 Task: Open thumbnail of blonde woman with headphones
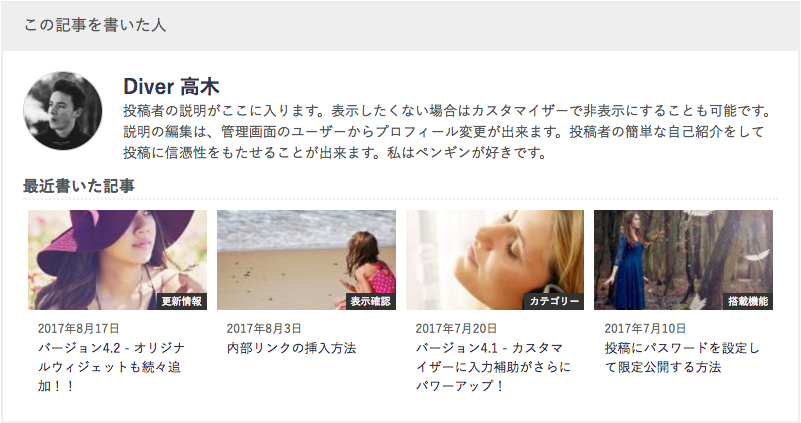tap(495, 260)
